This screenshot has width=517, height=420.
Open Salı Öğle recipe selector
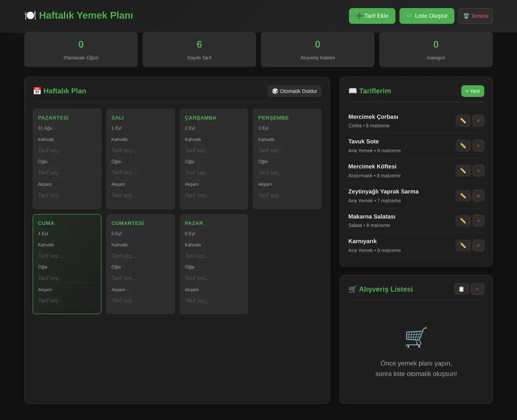[x=140, y=173]
